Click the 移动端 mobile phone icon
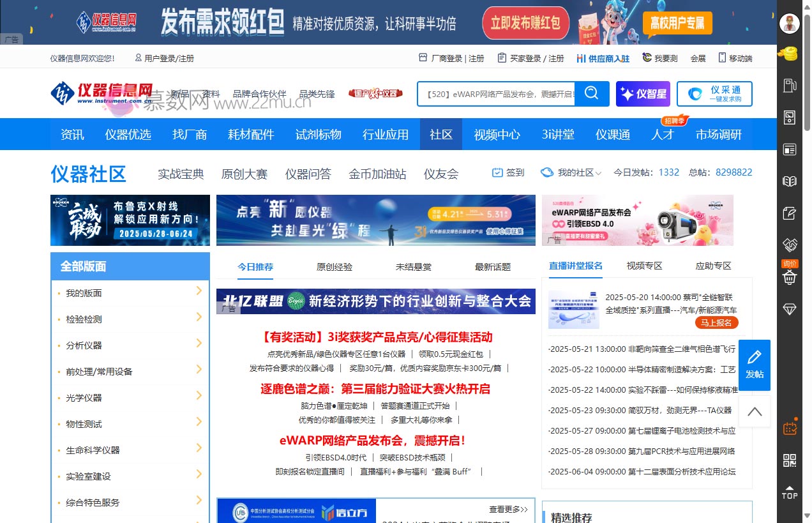This screenshot has height=523, width=812. tap(721, 57)
